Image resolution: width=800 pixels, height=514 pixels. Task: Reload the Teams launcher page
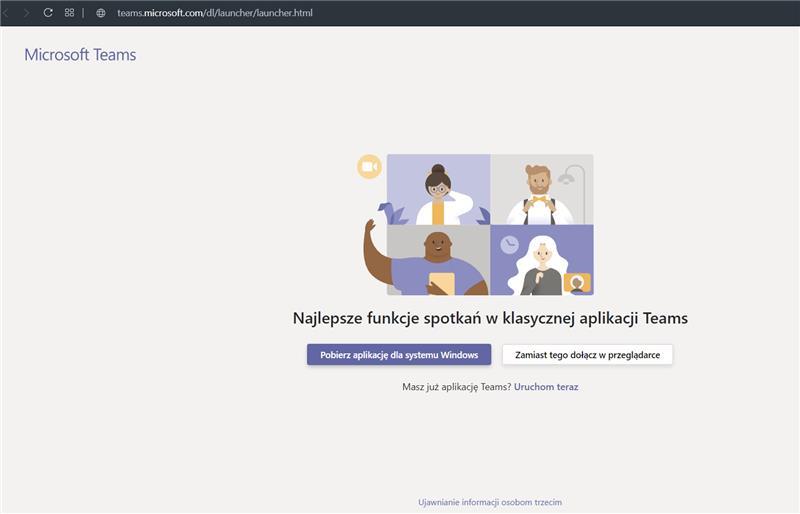coord(47,13)
